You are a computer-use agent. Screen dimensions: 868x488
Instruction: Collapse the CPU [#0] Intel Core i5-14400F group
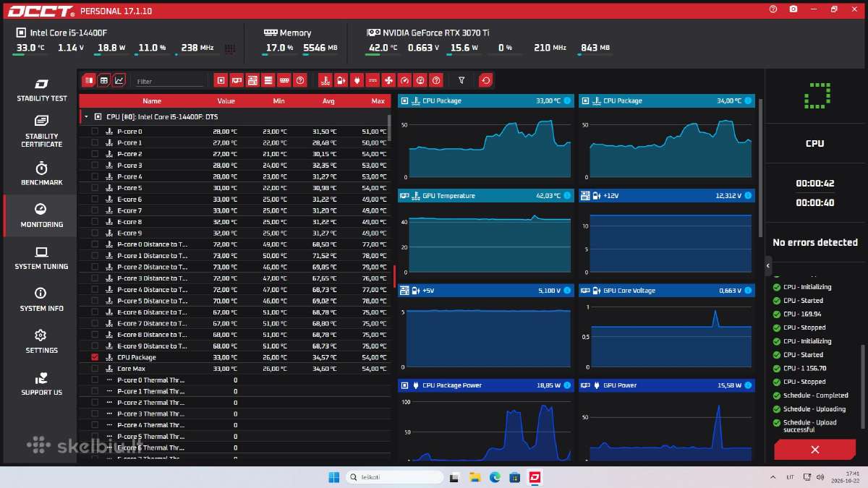[86, 116]
